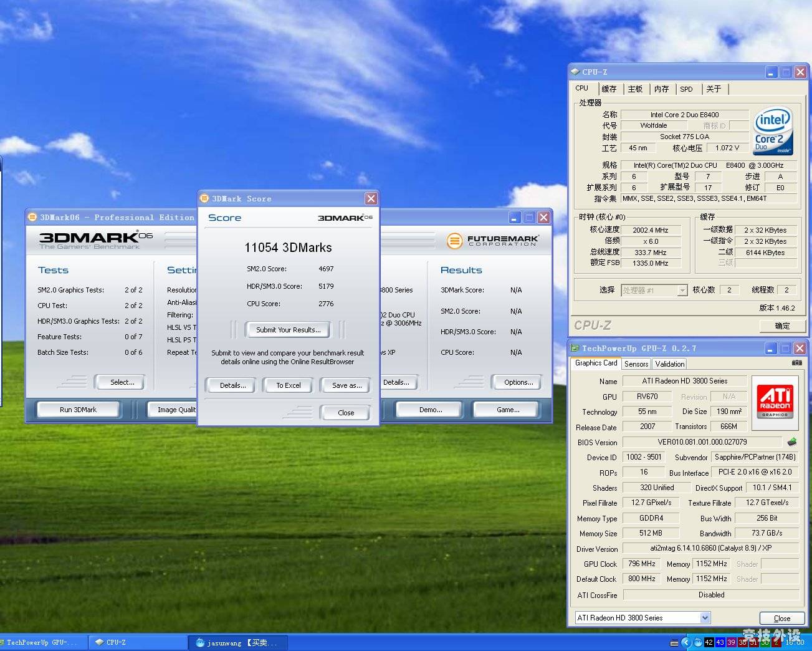Click the Intel Core 2 Duo logo
The height and width of the screenshot is (651, 812).
coord(773,132)
